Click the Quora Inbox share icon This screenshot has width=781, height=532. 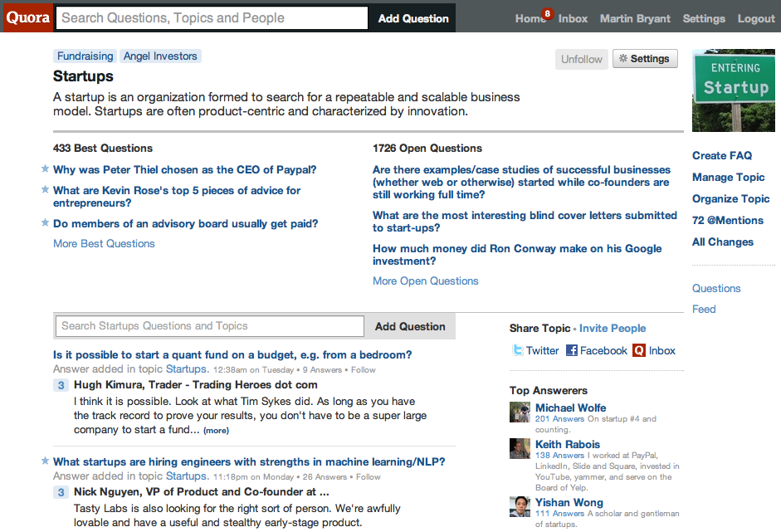[638, 350]
